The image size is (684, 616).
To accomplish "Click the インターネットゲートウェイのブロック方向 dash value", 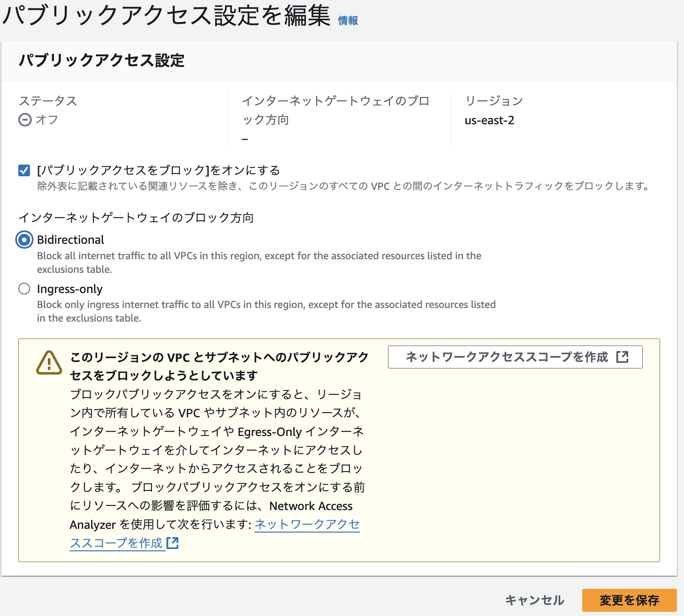I will pyautogui.click(x=245, y=139).
